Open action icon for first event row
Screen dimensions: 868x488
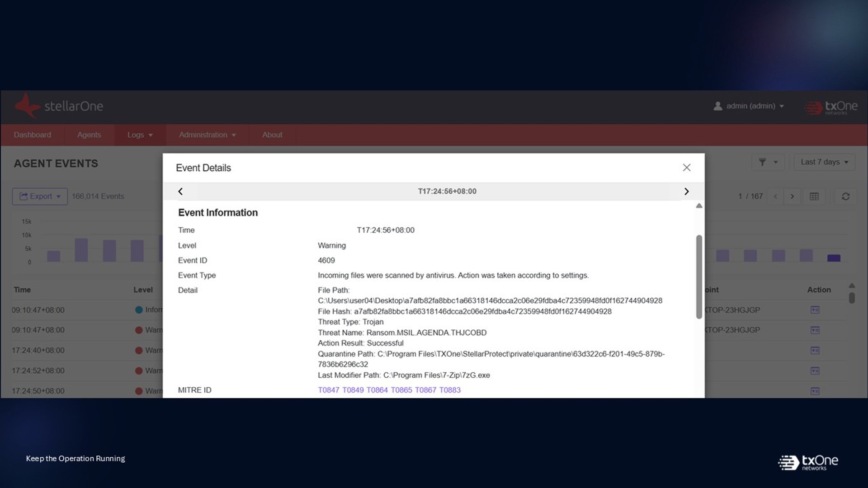pos(815,310)
